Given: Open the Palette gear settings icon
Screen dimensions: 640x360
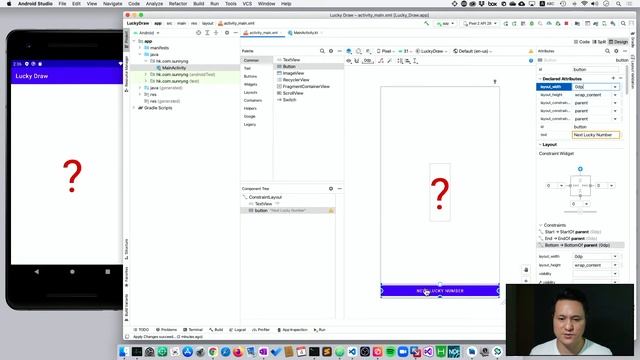Looking at the screenshot, I should point(331,51).
